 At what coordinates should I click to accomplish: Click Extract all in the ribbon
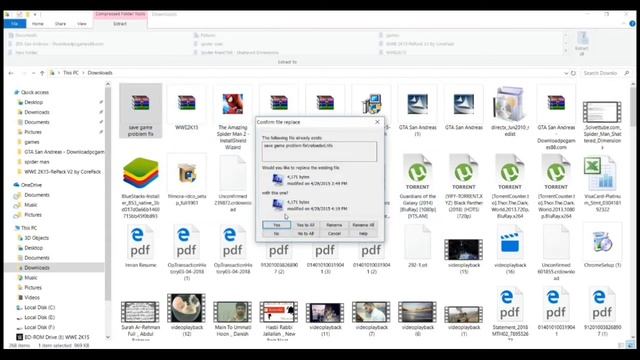coord(582,43)
